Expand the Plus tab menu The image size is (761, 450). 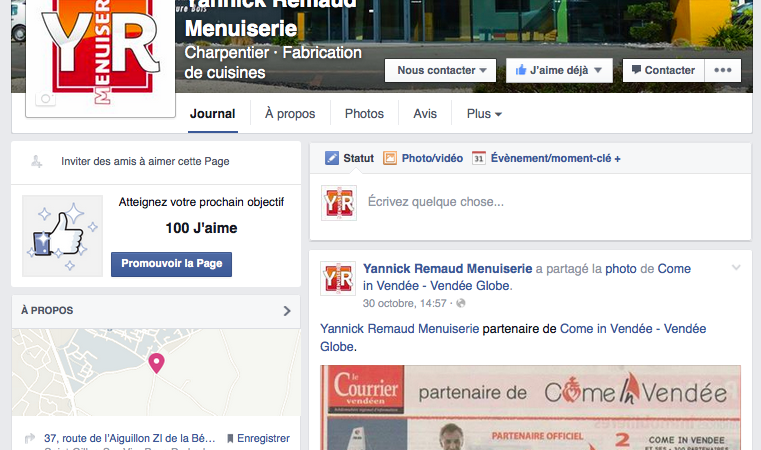pyautogui.click(x=484, y=114)
